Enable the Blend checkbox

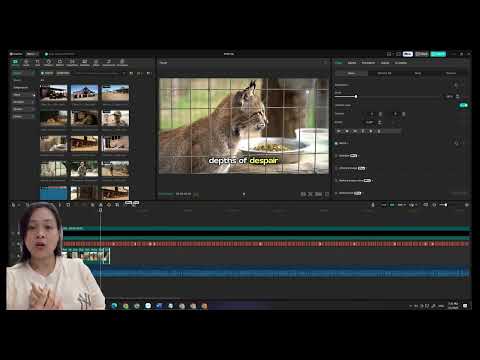[x=336, y=143]
